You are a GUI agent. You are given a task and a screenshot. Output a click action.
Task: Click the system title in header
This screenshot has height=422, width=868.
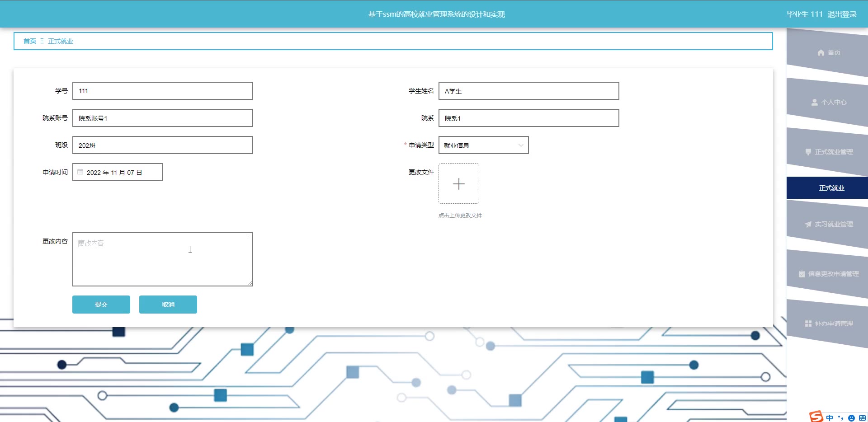click(x=436, y=14)
